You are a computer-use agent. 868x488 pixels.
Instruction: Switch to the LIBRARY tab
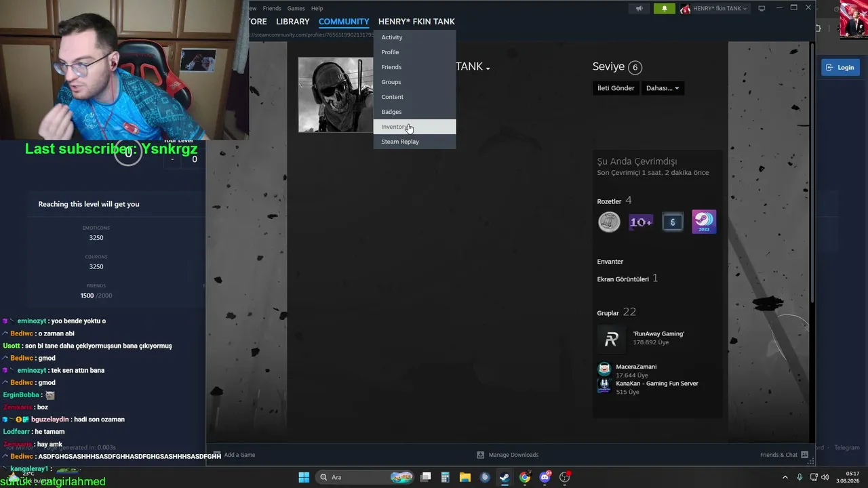coord(293,22)
